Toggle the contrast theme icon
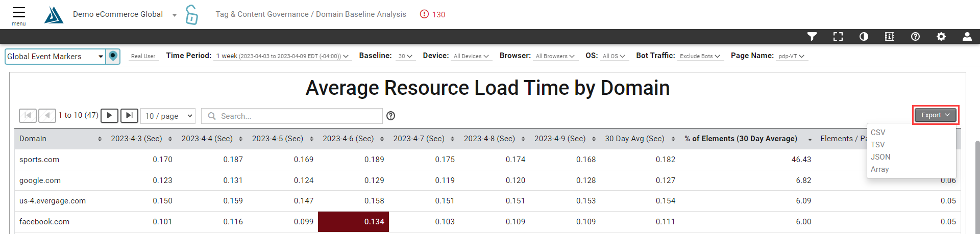 click(864, 36)
